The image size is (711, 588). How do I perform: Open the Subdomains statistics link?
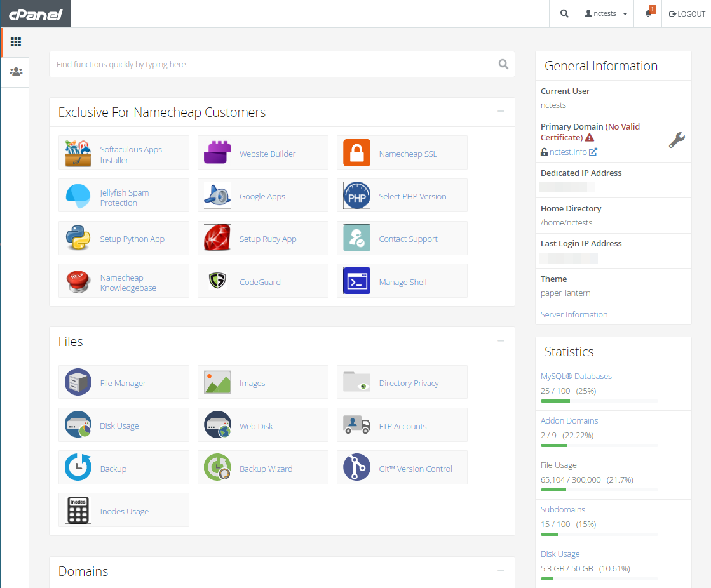(563, 509)
